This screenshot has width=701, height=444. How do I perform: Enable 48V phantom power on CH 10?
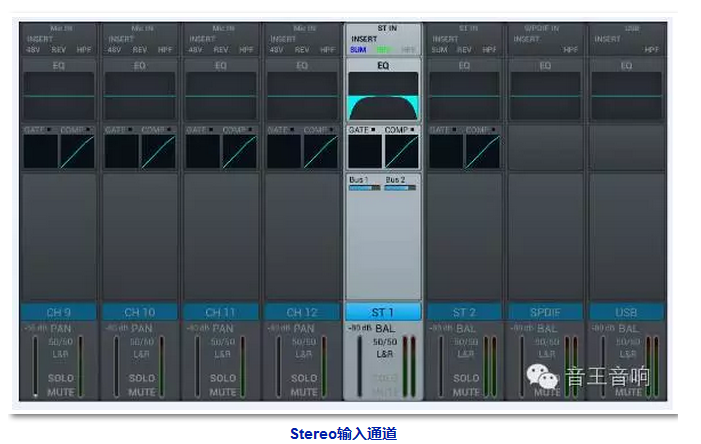(x=115, y=49)
